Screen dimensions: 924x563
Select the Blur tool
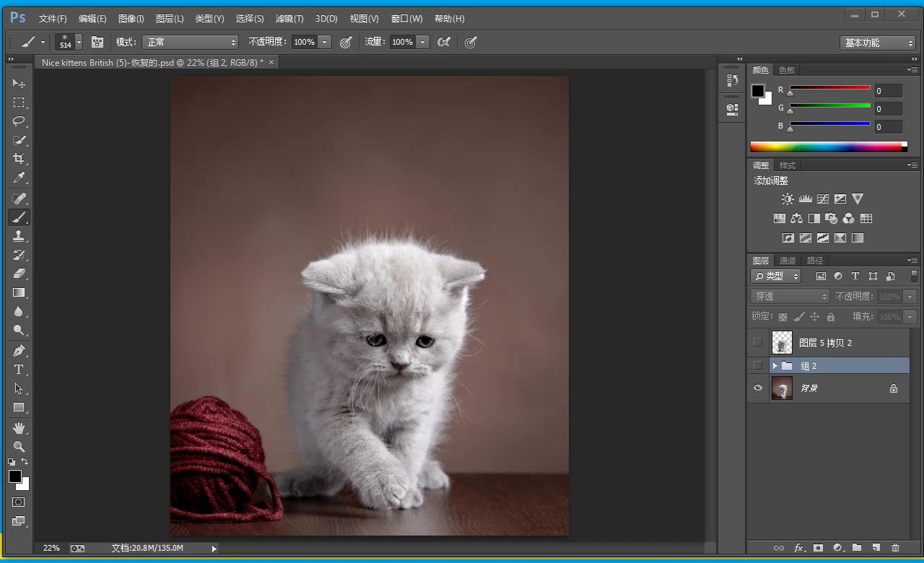point(19,311)
